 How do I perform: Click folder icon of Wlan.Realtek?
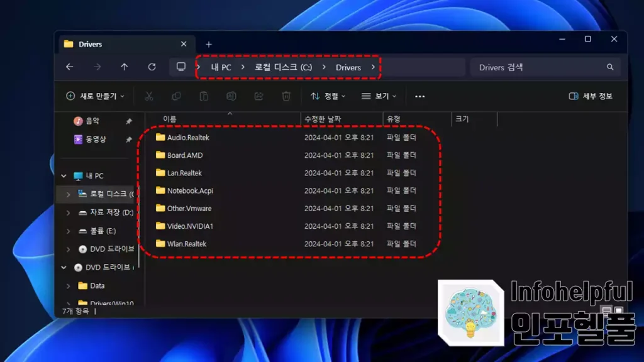point(160,243)
